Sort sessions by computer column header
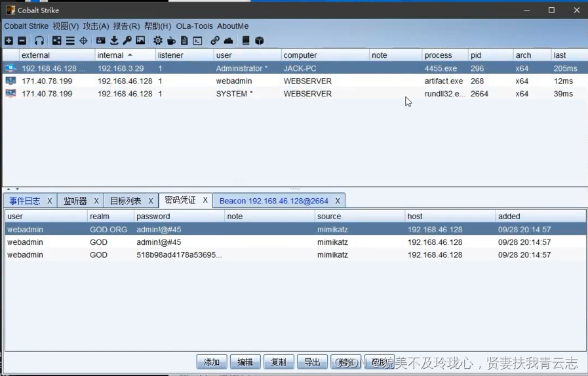588x376 pixels. 325,55
